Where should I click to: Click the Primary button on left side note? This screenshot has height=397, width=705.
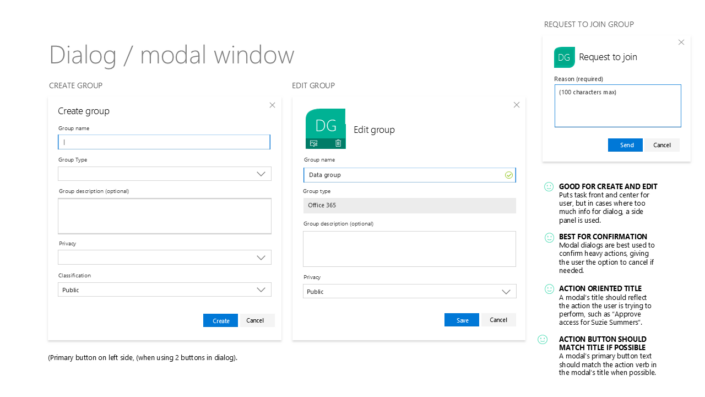pyautogui.click(x=143, y=358)
